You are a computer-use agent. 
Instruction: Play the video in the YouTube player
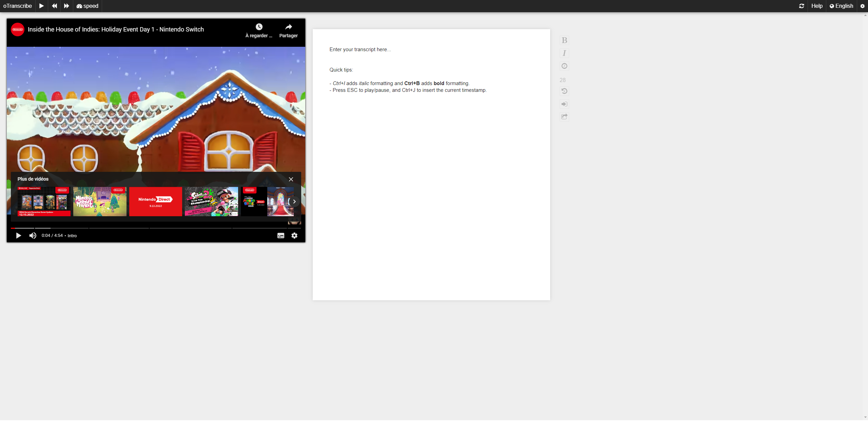[x=19, y=236]
